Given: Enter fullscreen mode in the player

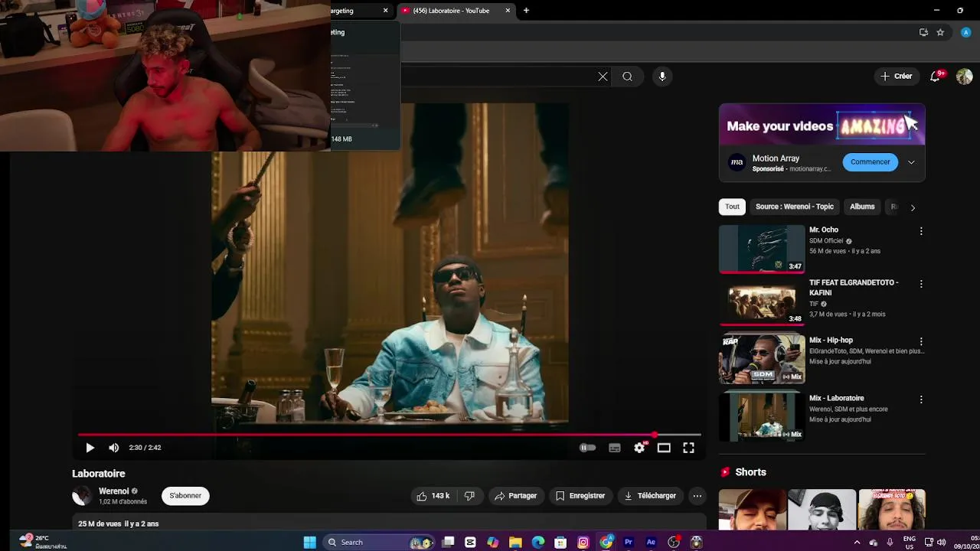Looking at the screenshot, I should [x=688, y=448].
